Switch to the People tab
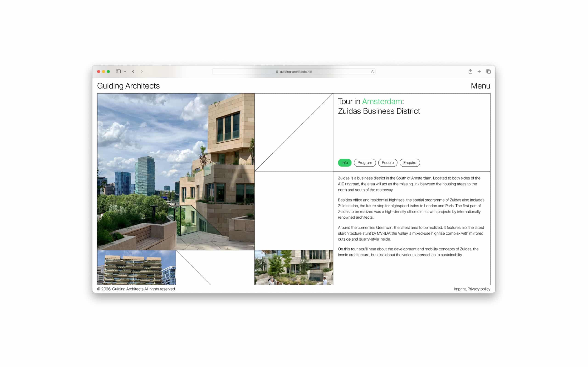Viewport: 588px width, 367px height. coord(387,163)
